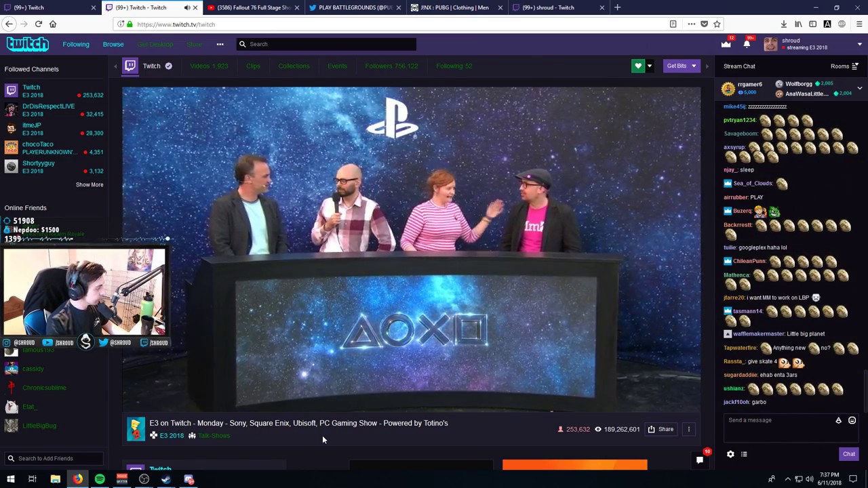Open the E3 2018 game link
This screenshot has height=488, width=868.
point(172,436)
